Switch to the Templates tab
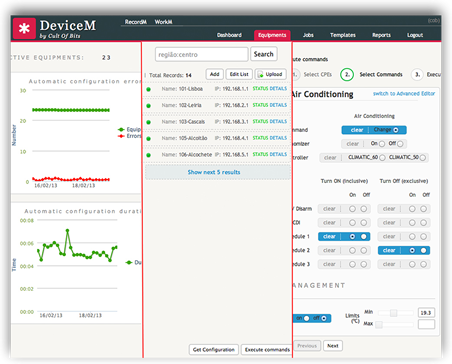The height and width of the screenshot is (364, 452). pyautogui.click(x=343, y=35)
